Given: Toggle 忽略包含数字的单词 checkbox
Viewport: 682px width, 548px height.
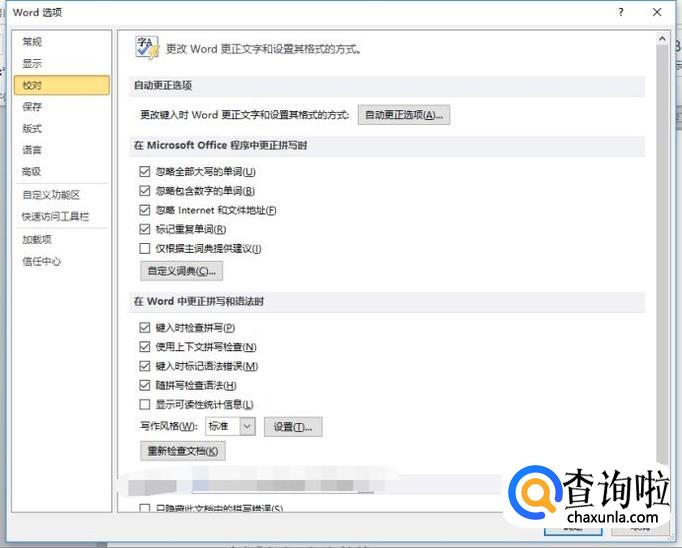Looking at the screenshot, I should point(144,190).
